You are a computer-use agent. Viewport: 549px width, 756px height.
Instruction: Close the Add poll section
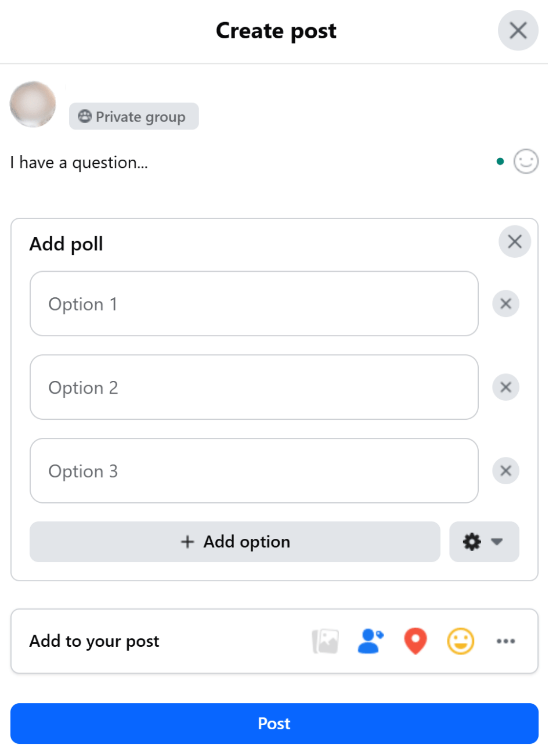(515, 242)
